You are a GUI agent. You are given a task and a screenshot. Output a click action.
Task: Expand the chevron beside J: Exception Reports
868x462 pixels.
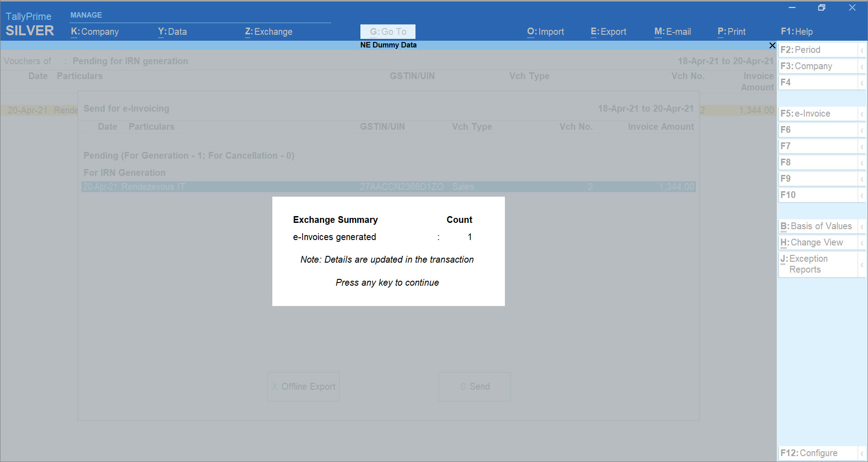point(862,264)
